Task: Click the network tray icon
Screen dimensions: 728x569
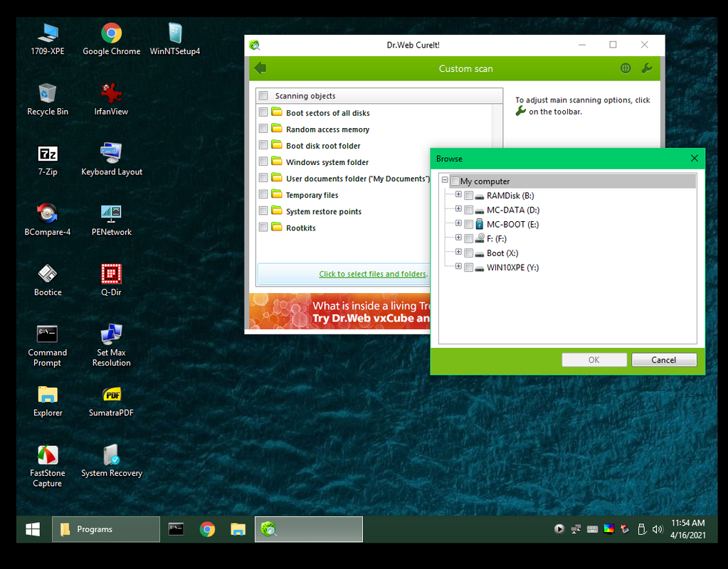Action: (x=576, y=529)
